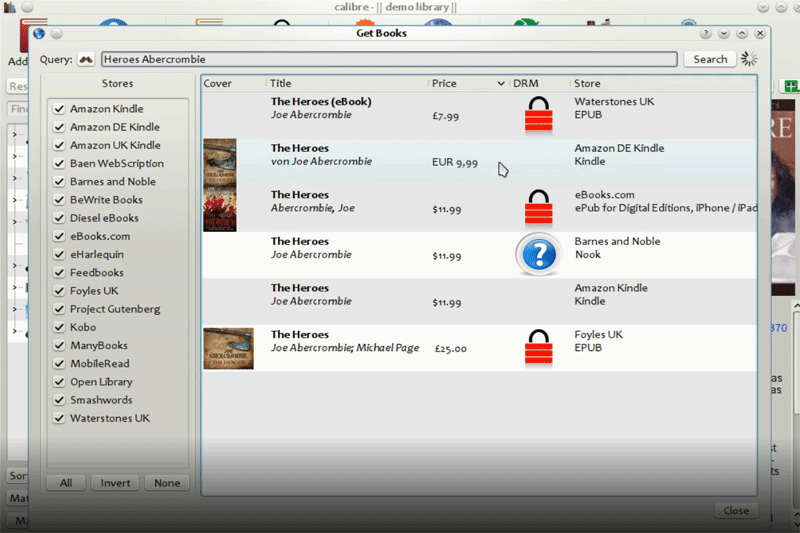Click the Invert selection button
The image size is (800, 533).
click(115, 483)
